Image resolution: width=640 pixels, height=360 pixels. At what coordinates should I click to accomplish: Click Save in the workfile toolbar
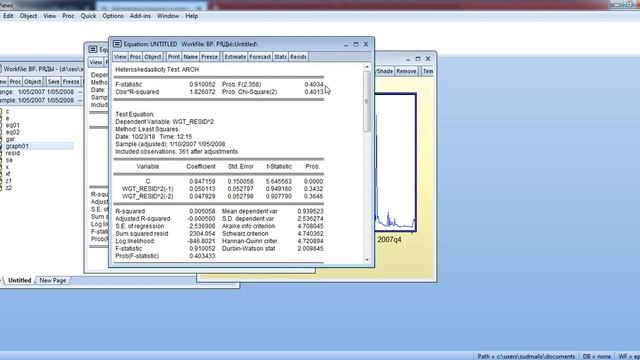pos(53,82)
